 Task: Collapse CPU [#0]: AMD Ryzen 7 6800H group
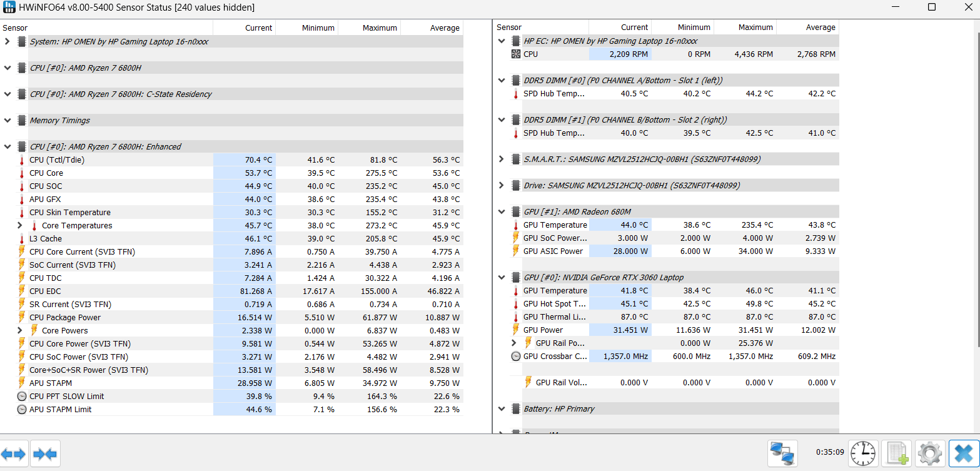coord(8,68)
